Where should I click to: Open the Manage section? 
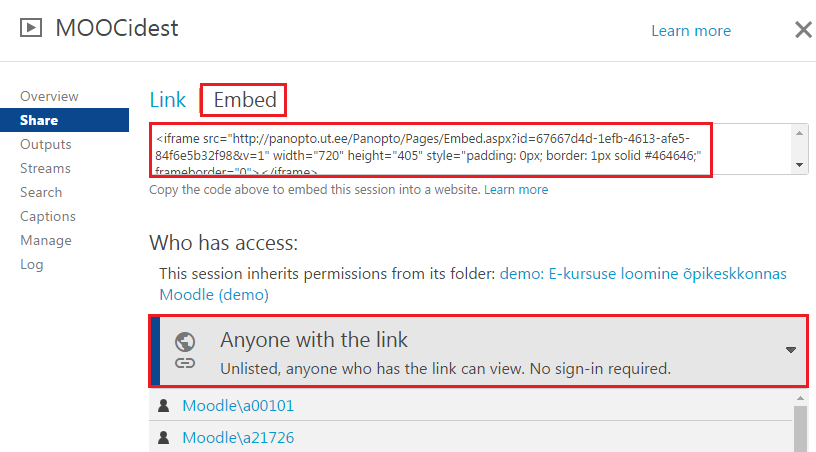coord(46,240)
